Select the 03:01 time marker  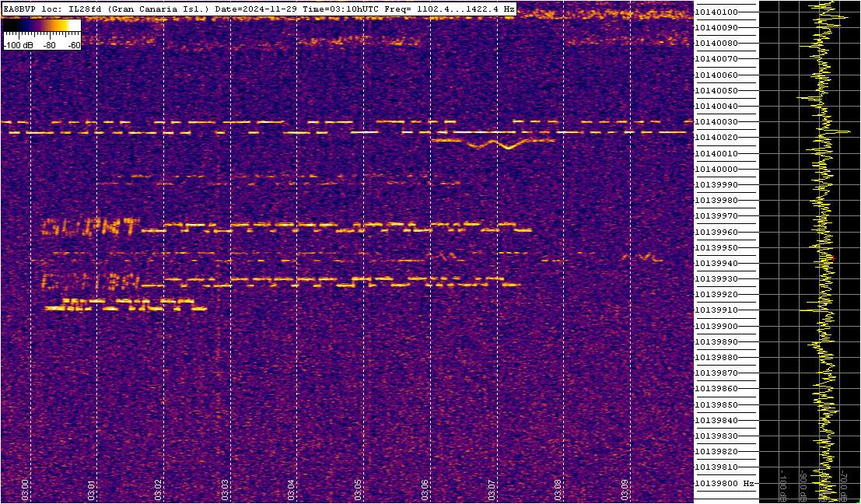[91, 488]
